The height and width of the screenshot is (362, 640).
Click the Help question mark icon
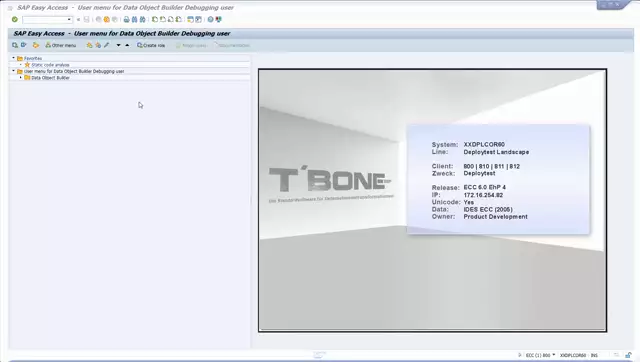210,19
